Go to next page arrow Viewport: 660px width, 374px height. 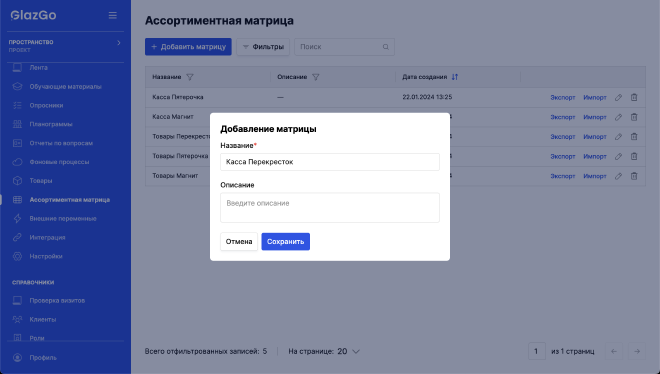tap(637, 351)
